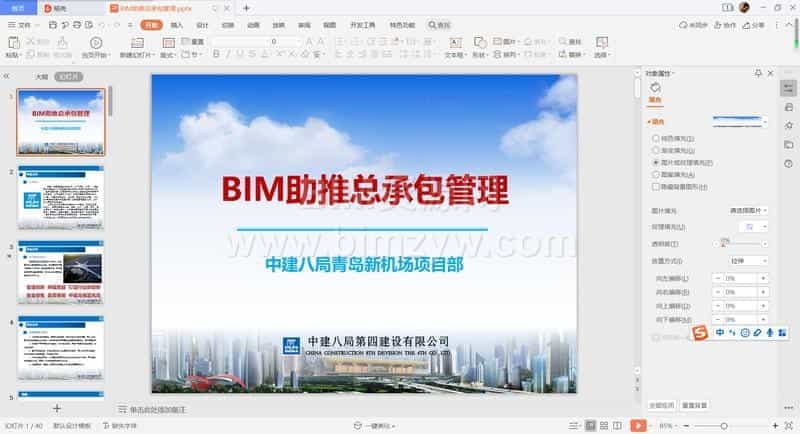800x434 pixels.
Task: Open the File menu dropdown
Action: pos(22,24)
